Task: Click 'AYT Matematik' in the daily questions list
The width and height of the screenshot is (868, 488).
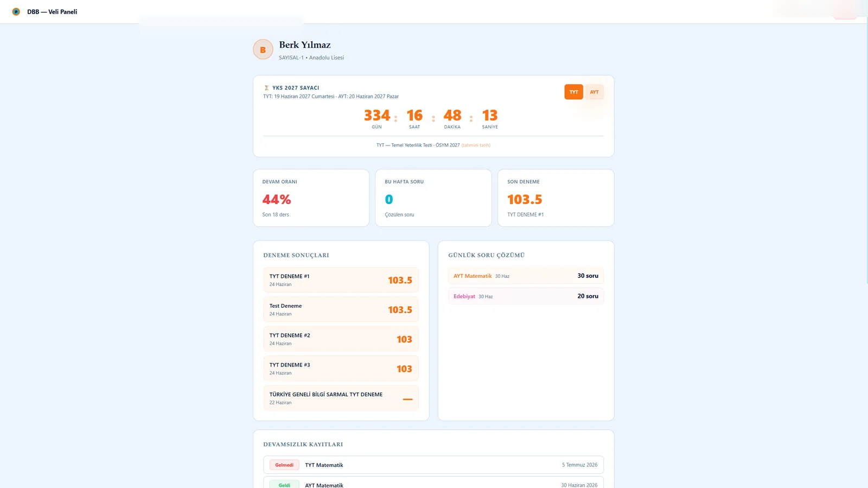Action: [473, 276]
